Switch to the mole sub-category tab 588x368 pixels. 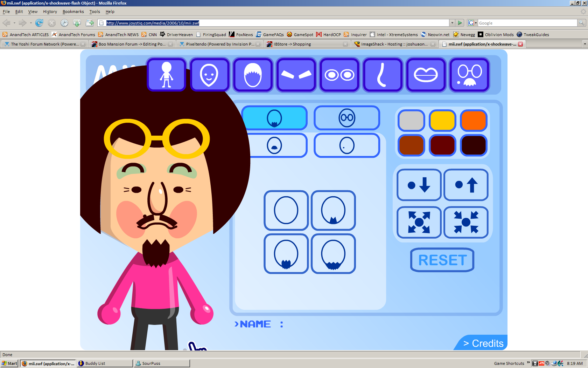[347, 145]
